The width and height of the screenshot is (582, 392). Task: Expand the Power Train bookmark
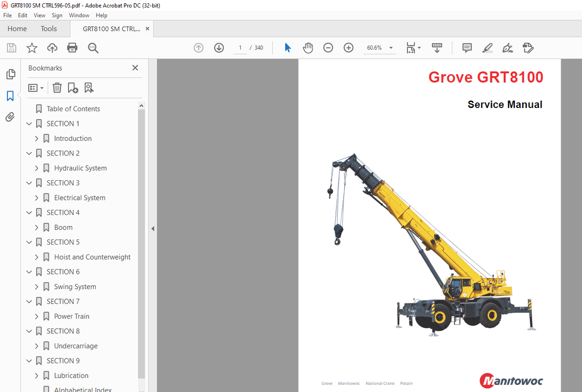click(x=37, y=316)
